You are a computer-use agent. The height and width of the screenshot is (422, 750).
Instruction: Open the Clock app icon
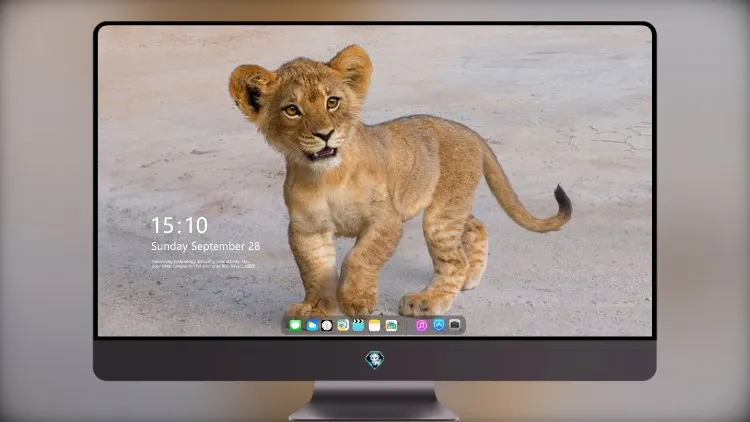point(327,325)
